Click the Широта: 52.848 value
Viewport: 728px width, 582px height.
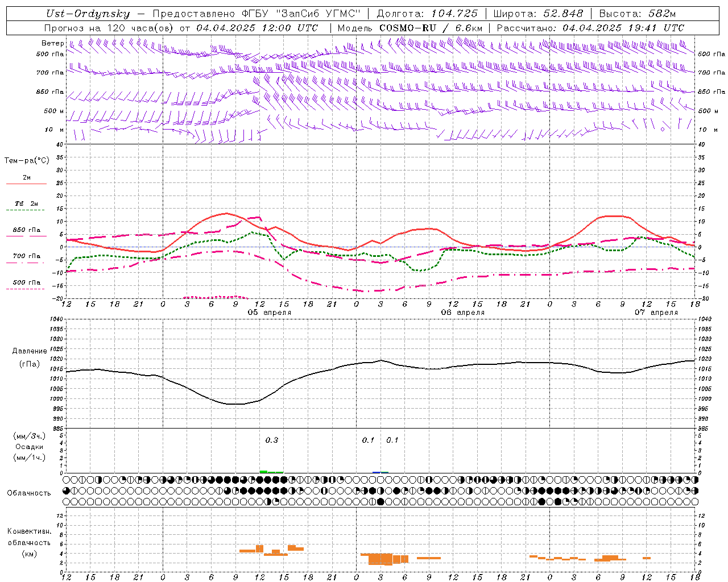538,14
